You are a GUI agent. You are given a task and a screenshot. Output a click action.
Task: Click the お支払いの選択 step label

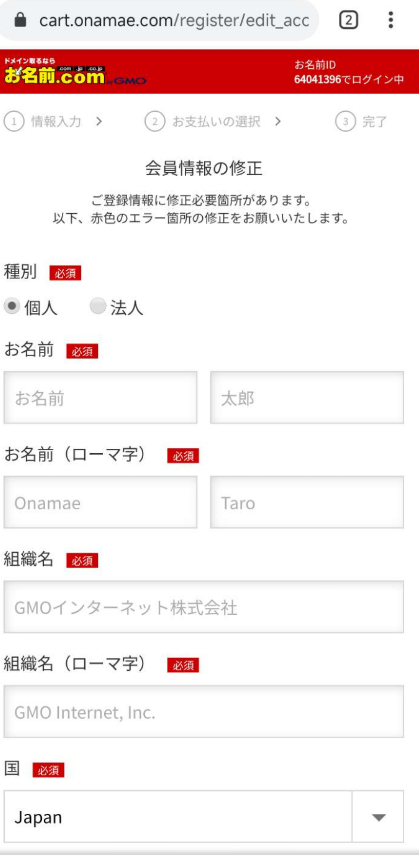pyautogui.click(x=216, y=121)
